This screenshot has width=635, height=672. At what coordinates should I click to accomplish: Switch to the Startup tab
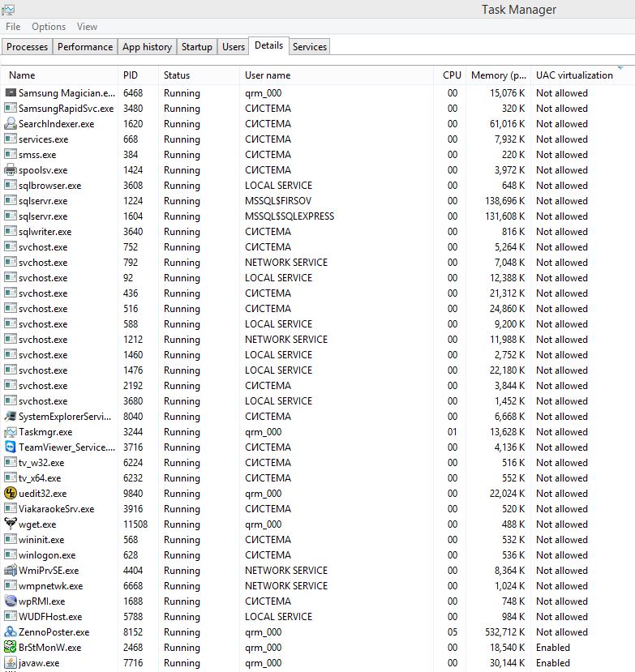[197, 47]
